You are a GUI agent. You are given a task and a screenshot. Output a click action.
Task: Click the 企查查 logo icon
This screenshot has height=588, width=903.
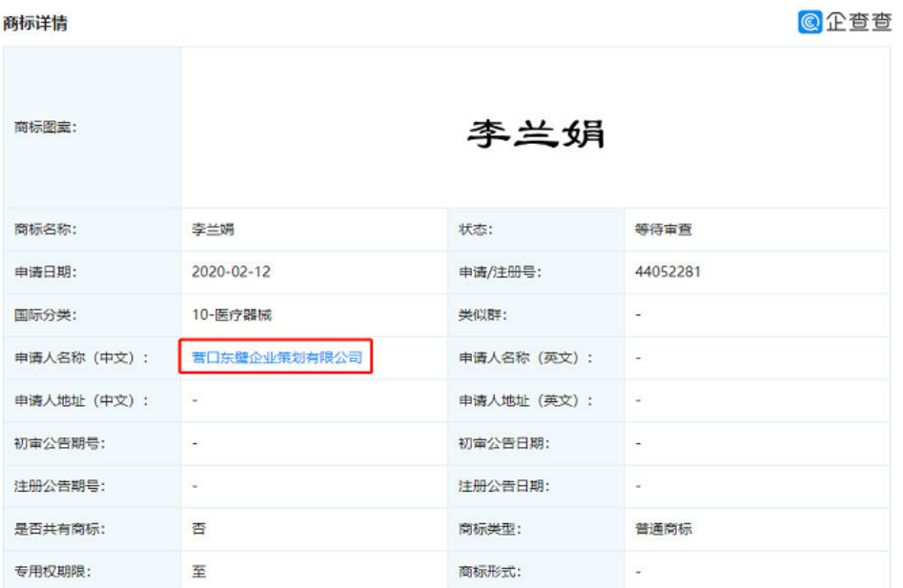811,22
